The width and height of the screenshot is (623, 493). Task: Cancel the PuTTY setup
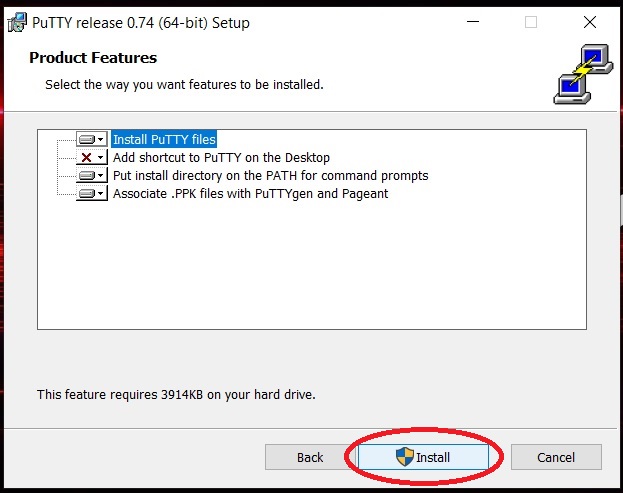(x=556, y=457)
